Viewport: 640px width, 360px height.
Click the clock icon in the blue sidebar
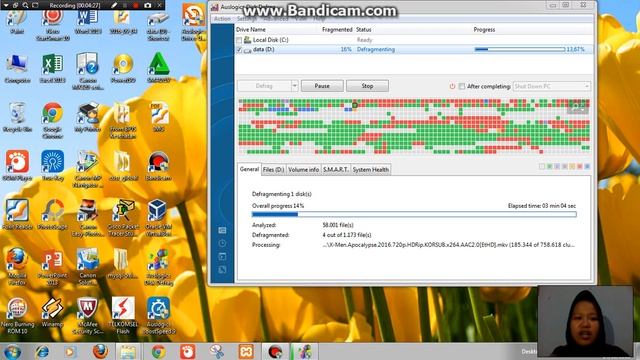pyautogui.click(x=222, y=244)
